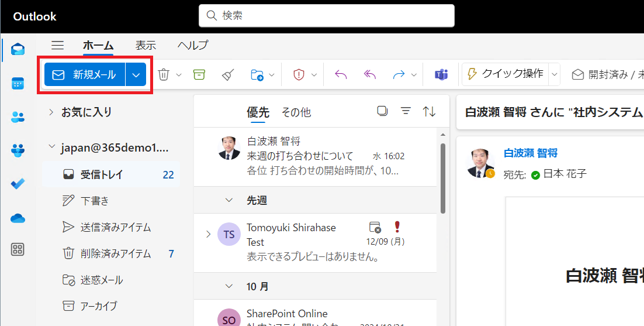The width and height of the screenshot is (644, 326).
Task: Click the Reply arrow icon
Action: click(x=341, y=74)
